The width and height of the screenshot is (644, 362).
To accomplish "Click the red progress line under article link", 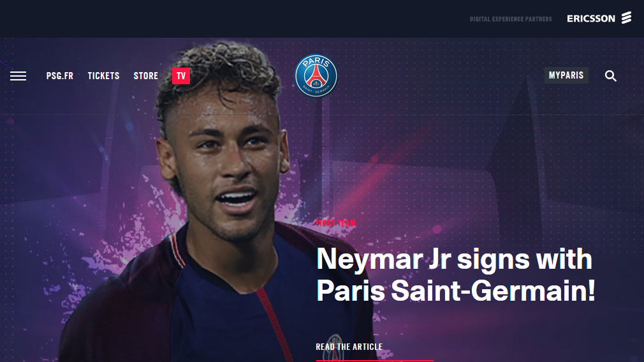I will click(374, 360).
